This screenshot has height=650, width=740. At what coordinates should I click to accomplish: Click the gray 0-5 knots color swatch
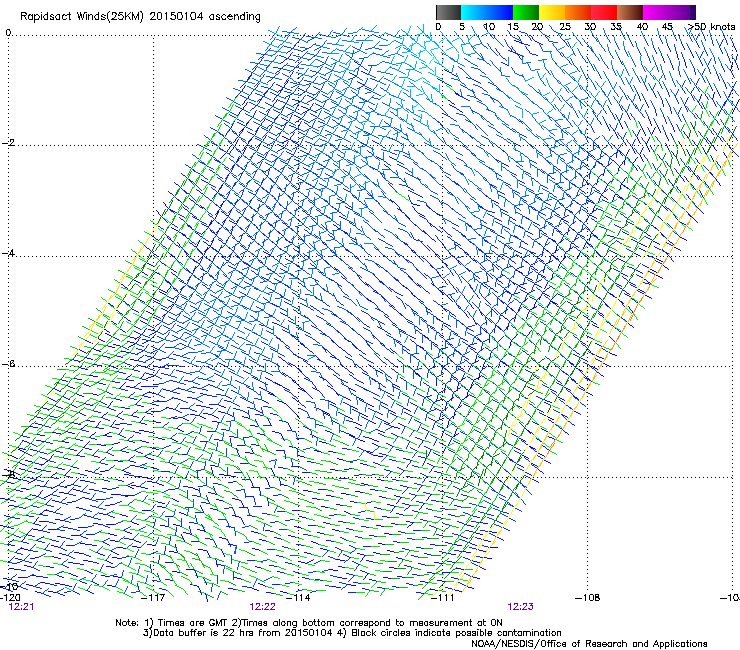[448, 12]
